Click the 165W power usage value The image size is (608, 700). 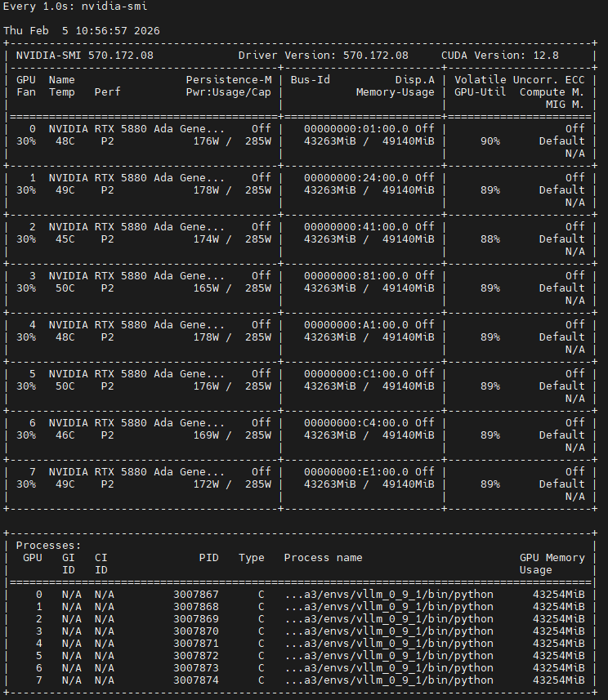coord(206,288)
